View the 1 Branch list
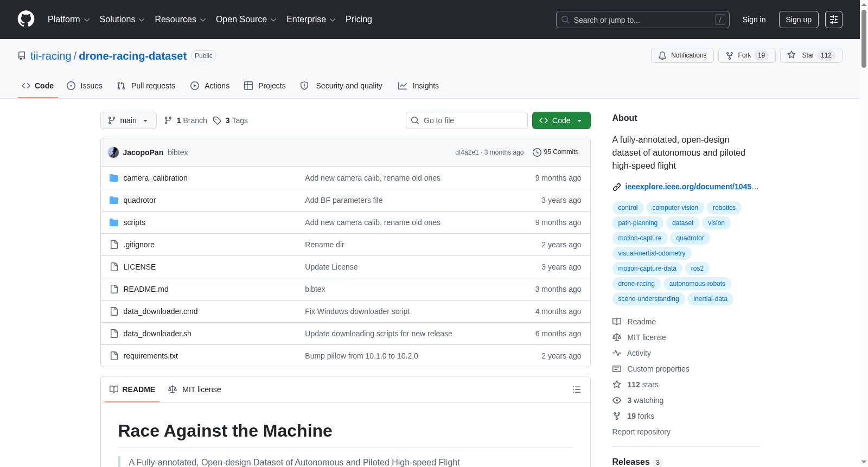 186,120
